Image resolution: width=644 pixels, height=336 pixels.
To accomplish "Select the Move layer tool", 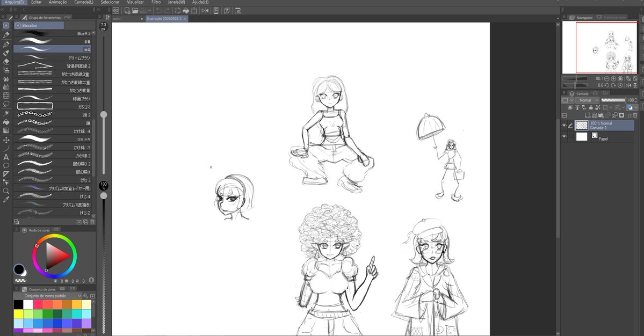I will coord(6,140).
